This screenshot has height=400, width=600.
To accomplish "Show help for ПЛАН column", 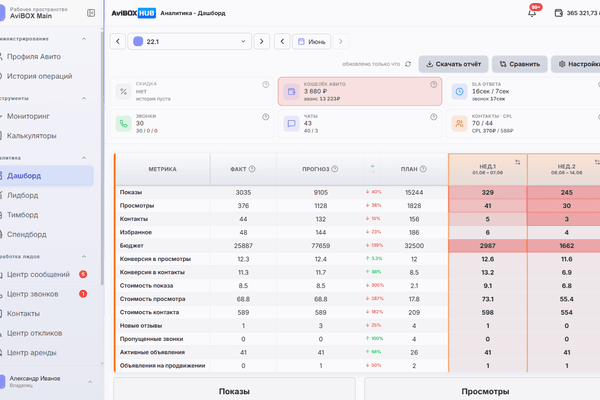I will [x=423, y=169].
